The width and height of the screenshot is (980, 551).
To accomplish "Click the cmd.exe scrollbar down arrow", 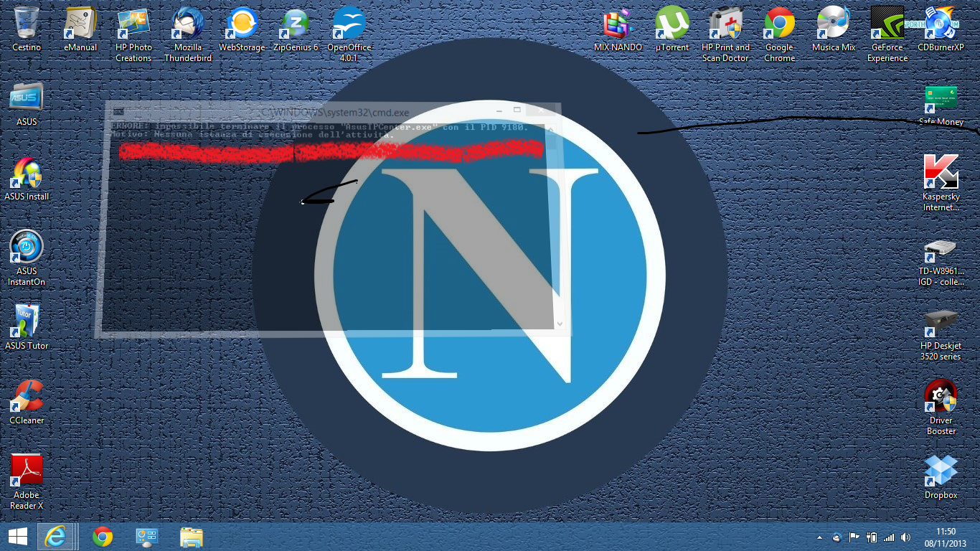I will tap(560, 324).
